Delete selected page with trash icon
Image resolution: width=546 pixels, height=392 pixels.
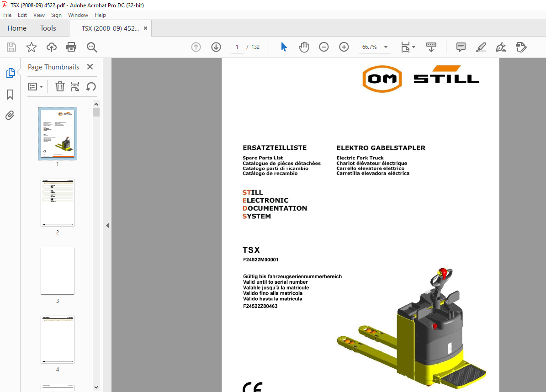60,86
